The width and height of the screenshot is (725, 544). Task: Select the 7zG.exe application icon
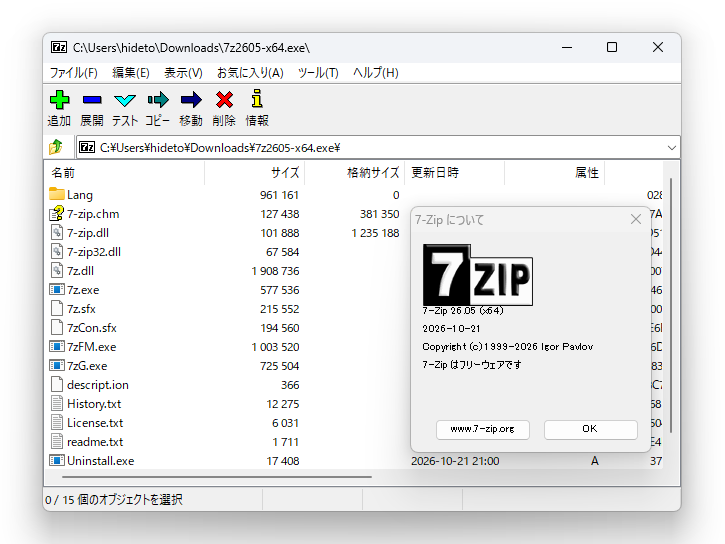(56, 365)
